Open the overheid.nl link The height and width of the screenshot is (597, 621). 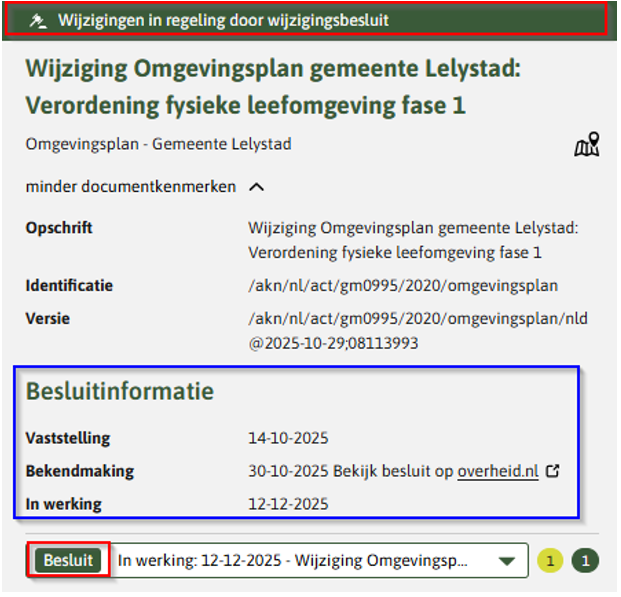point(497,471)
